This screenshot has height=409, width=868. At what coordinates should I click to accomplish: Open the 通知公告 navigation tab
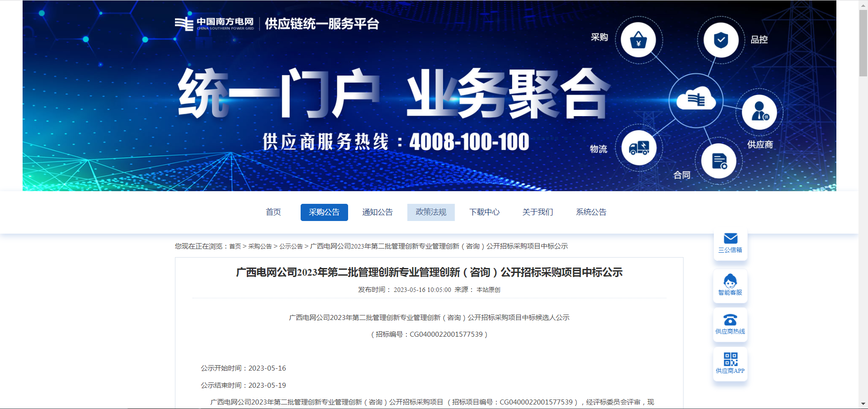[x=377, y=212]
